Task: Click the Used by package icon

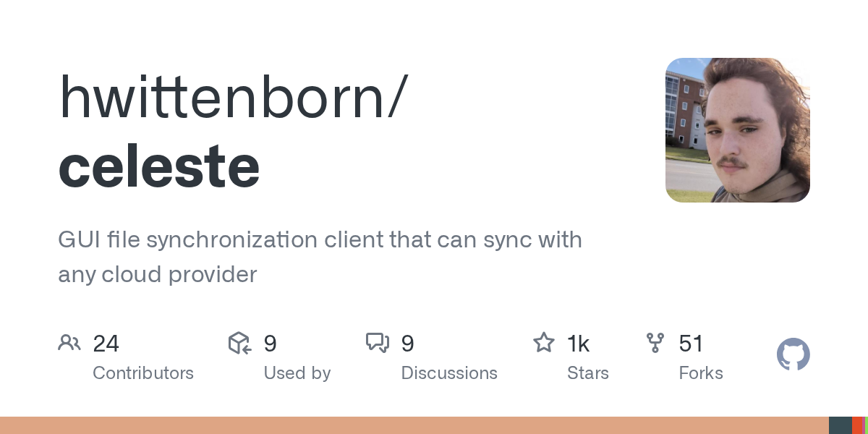Action: [x=239, y=343]
